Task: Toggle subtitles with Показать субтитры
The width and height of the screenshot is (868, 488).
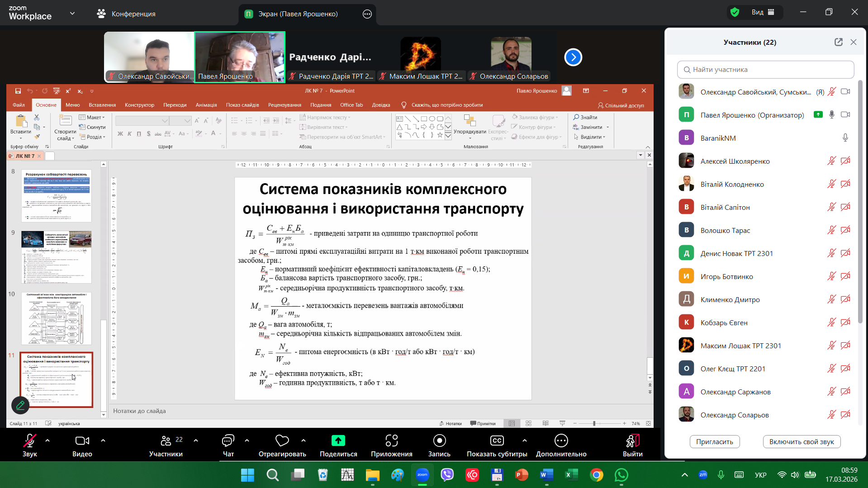Action: pos(497,441)
